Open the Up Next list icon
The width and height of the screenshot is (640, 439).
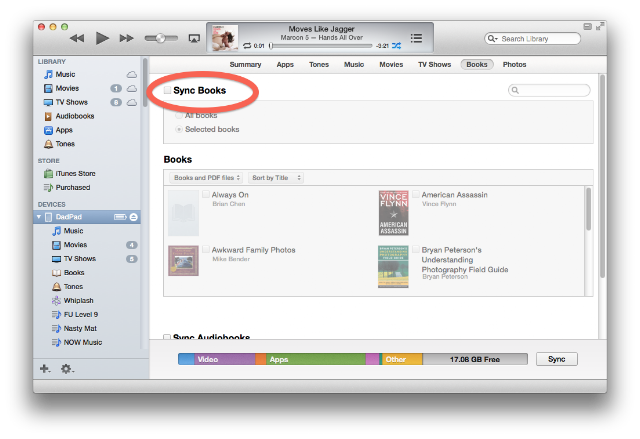pos(416,38)
